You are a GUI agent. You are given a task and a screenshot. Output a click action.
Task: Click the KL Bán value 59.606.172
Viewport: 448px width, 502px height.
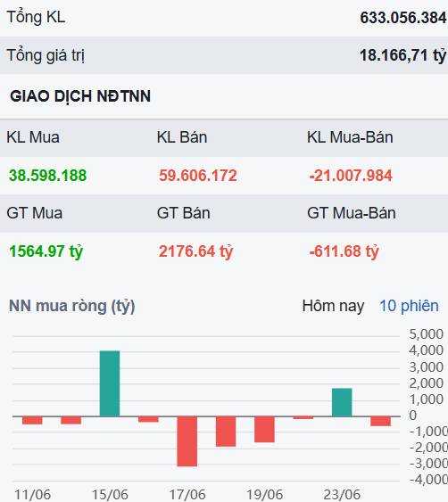198,176
